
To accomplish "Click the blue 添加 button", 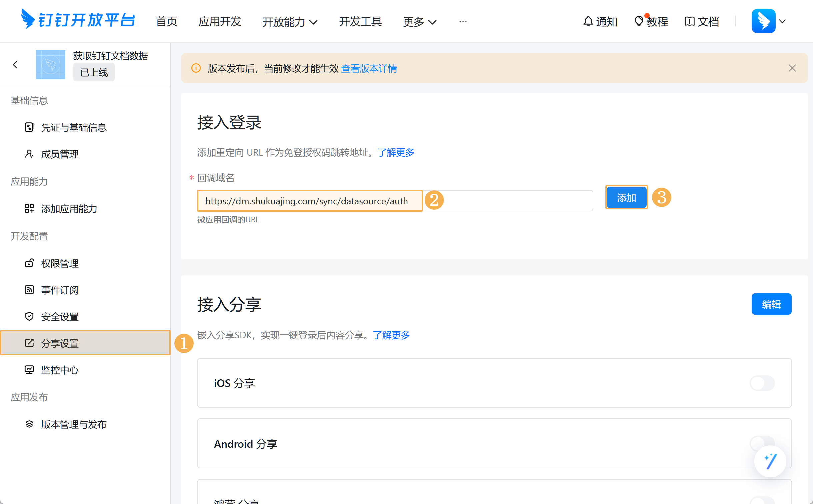I will pos(626,198).
